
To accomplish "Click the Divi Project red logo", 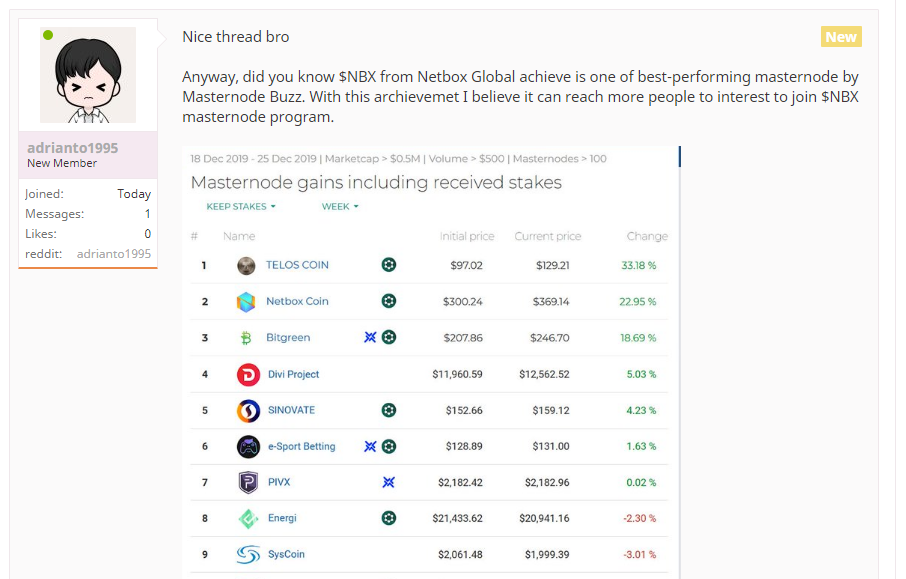I will pyautogui.click(x=248, y=374).
